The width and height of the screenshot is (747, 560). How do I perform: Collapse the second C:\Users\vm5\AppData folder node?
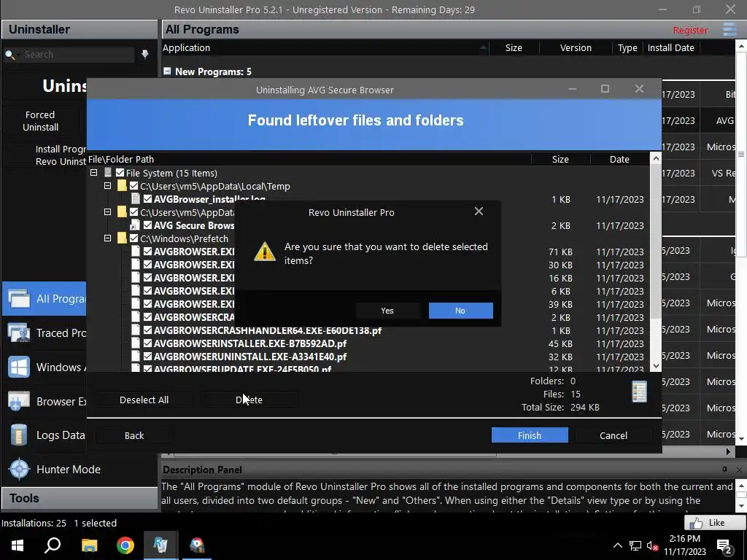[x=108, y=212]
